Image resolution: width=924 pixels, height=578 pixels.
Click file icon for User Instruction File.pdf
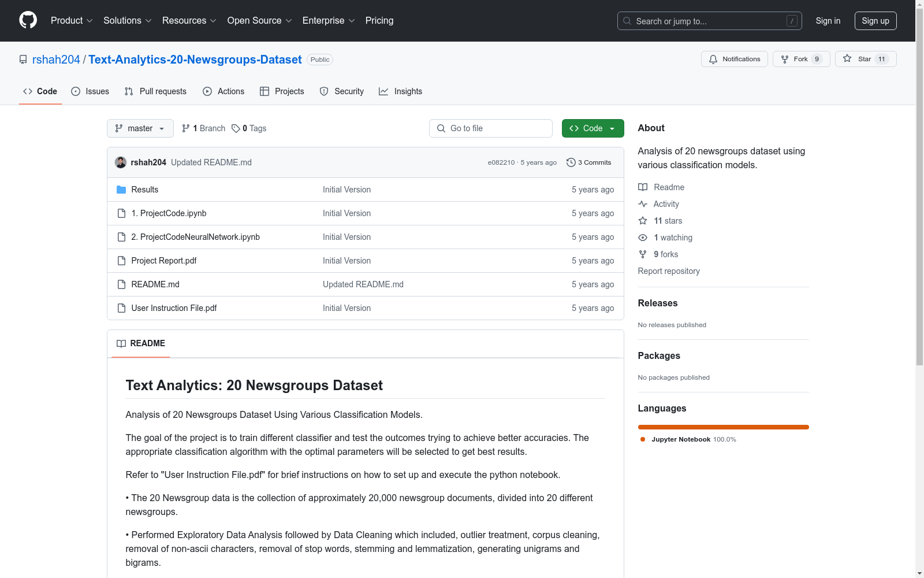coord(121,308)
